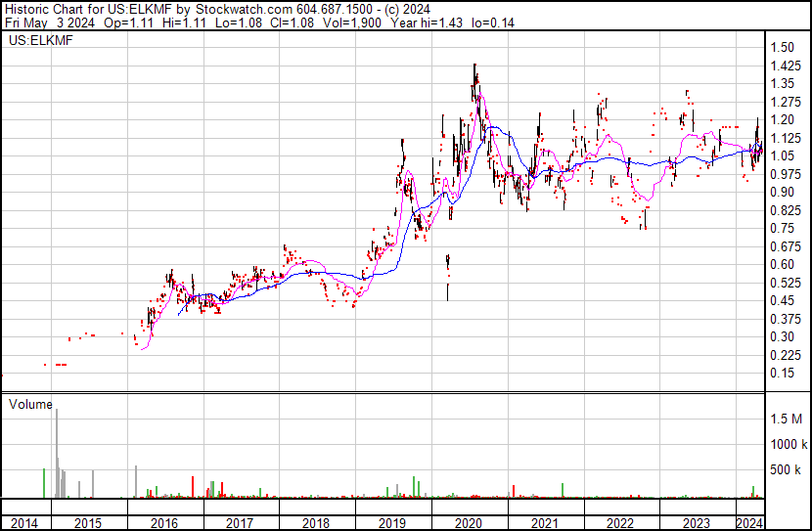Click the 1.5 M volume axis label
This screenshot has height=531, width=812.
tap(786, 419)
